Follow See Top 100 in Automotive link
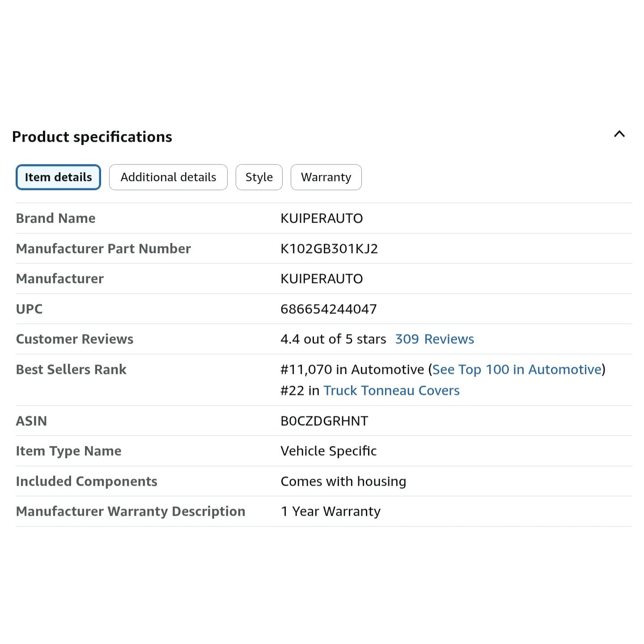This screenshot has width=644, height=644. pos(517,369)
